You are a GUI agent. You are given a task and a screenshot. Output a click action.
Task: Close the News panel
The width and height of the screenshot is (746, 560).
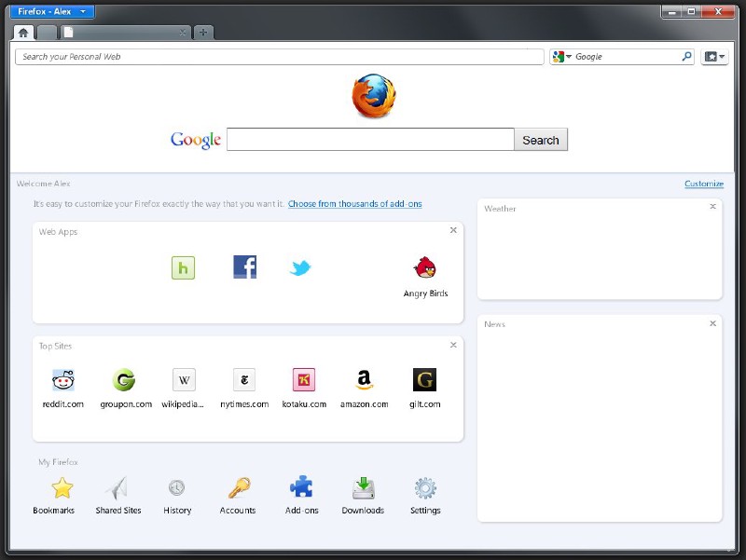pyautogui.click(x=712, y=323)
